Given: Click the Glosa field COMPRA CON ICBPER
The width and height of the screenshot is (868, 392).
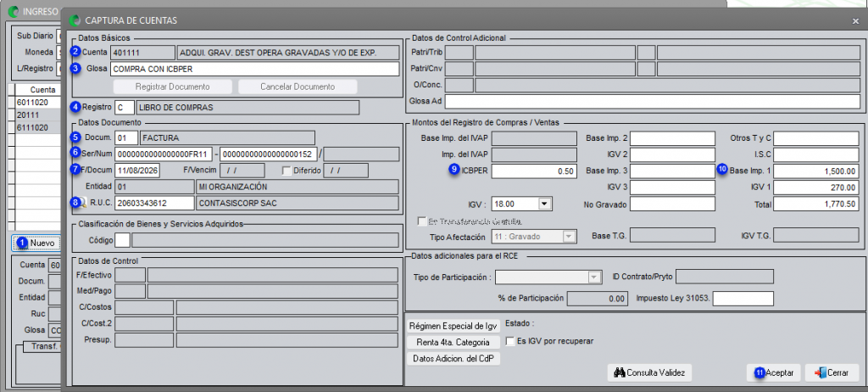Looking at the screenshot, I should pyautogui.click(x=254, y=70).
